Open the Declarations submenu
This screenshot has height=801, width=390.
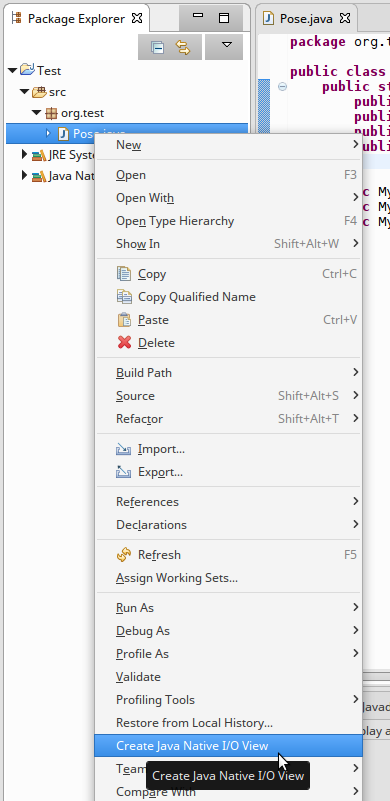point(228,525)
